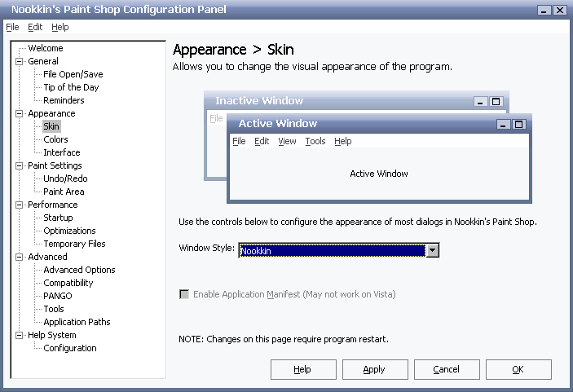Click File in the preview Active Window
This screenshot has width=573, height=392.
click(x=239, y=141)
